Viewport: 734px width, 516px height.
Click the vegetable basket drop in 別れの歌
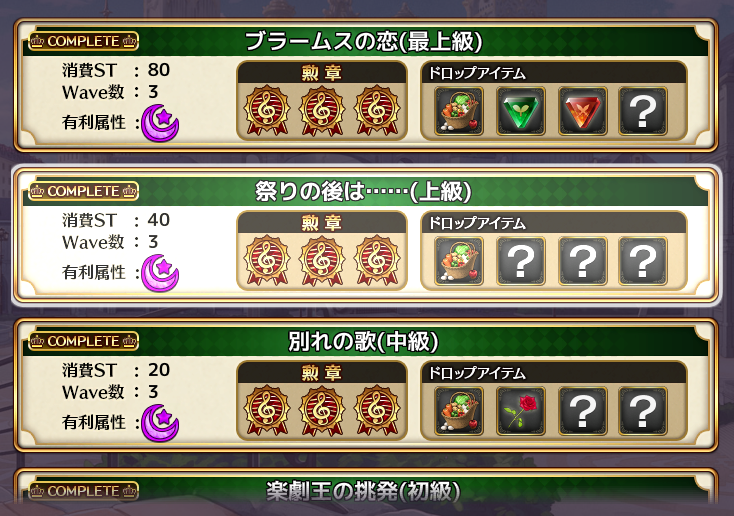459,411
